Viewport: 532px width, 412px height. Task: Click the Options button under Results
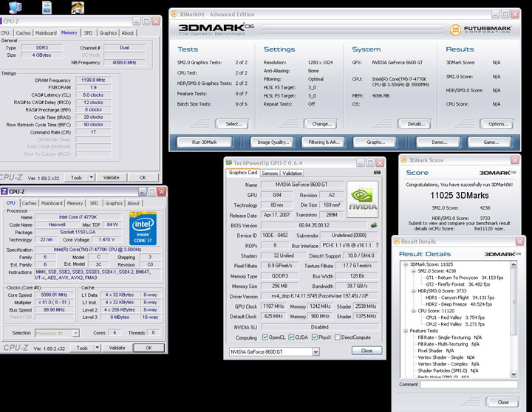click(x=498, y=124)
